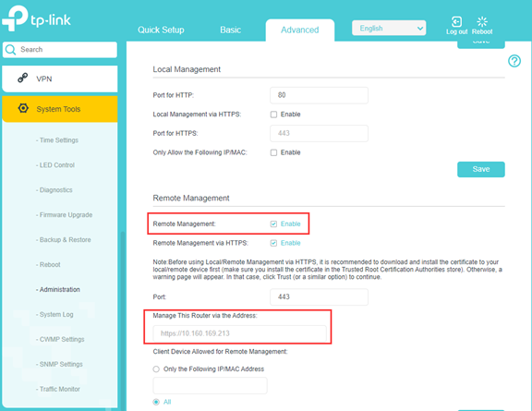
Task: Click the tp-link logo
Action: pyautogui.click(x=36, y=18)
